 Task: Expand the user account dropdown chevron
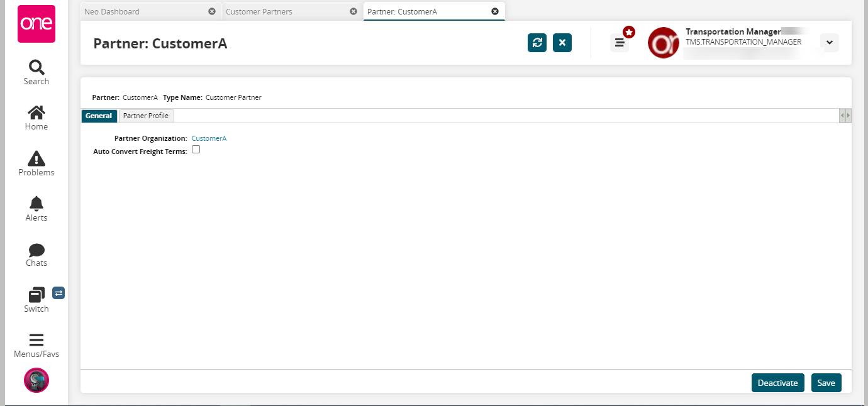click(x=830, y=43)
